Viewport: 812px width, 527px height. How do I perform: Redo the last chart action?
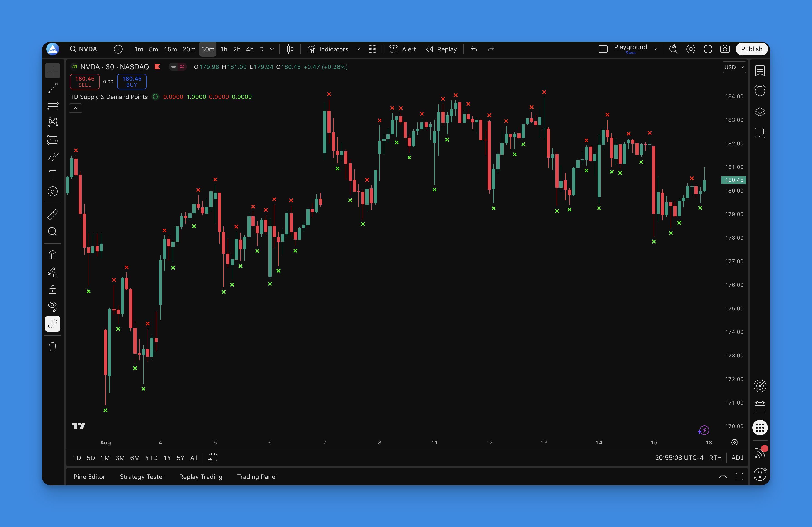pyautogui.click(x=491, y=49)
